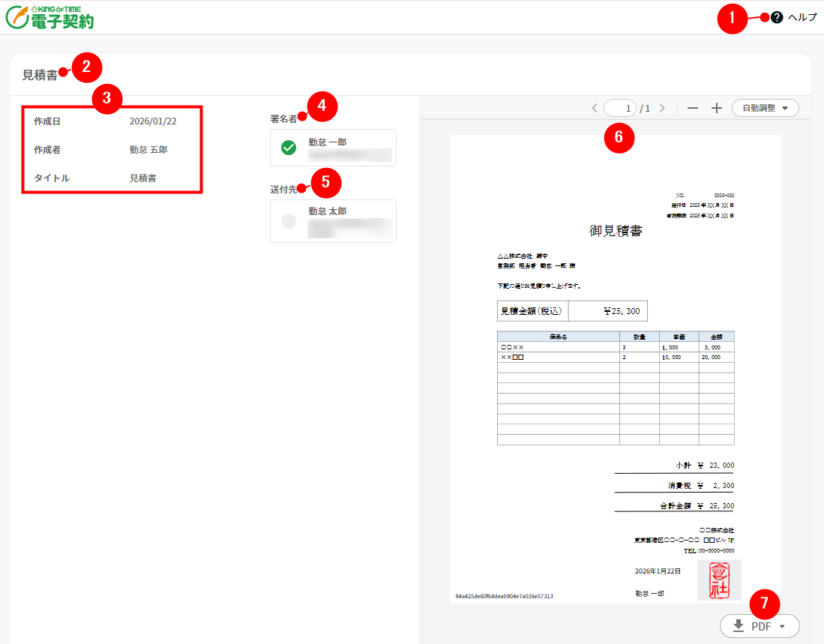Click the green signature check icon

pyautogui.click(x=289, y=147)
